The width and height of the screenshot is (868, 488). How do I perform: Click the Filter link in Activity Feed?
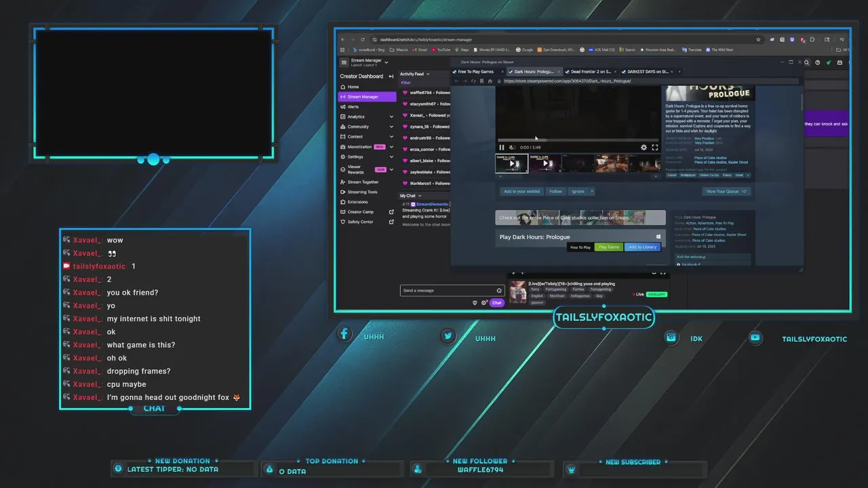406,83
